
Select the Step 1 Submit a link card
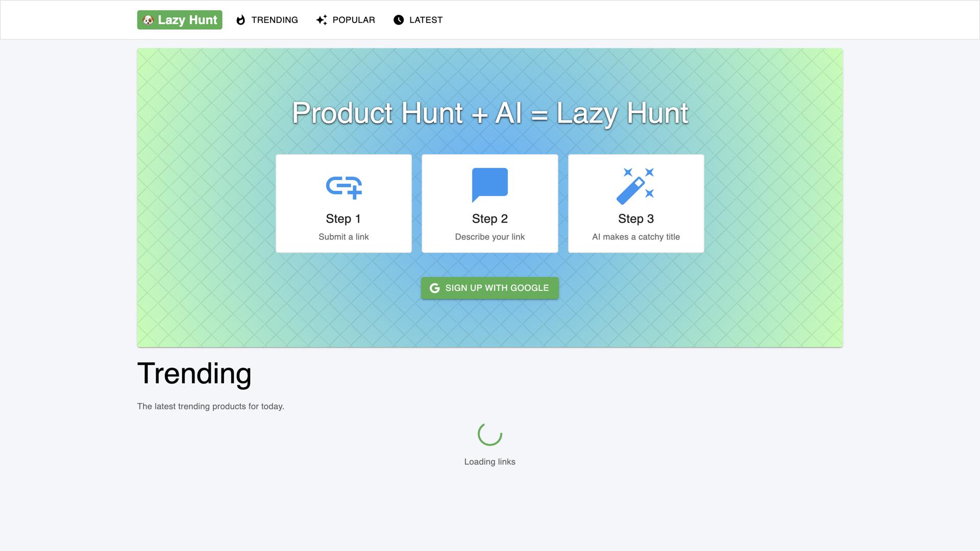(343, 203)
